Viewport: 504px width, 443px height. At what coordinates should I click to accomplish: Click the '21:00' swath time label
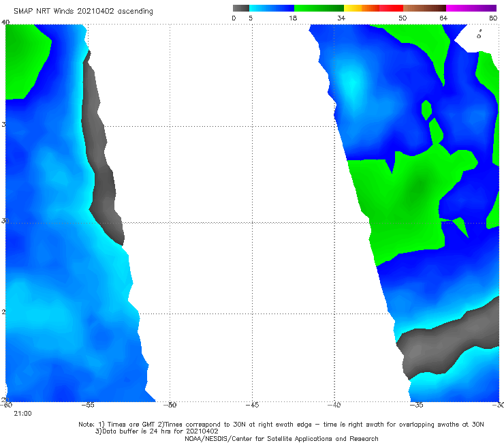click(x=22, y=414)
